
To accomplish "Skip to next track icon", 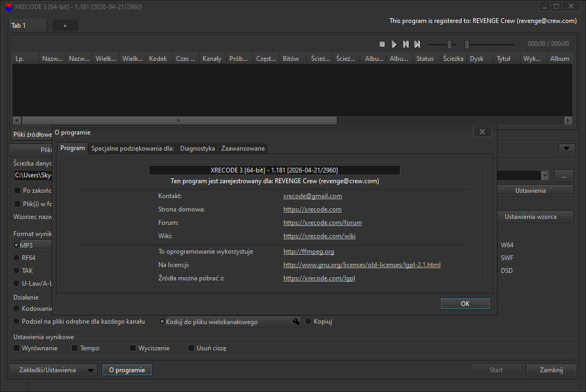I will (417, 44).
